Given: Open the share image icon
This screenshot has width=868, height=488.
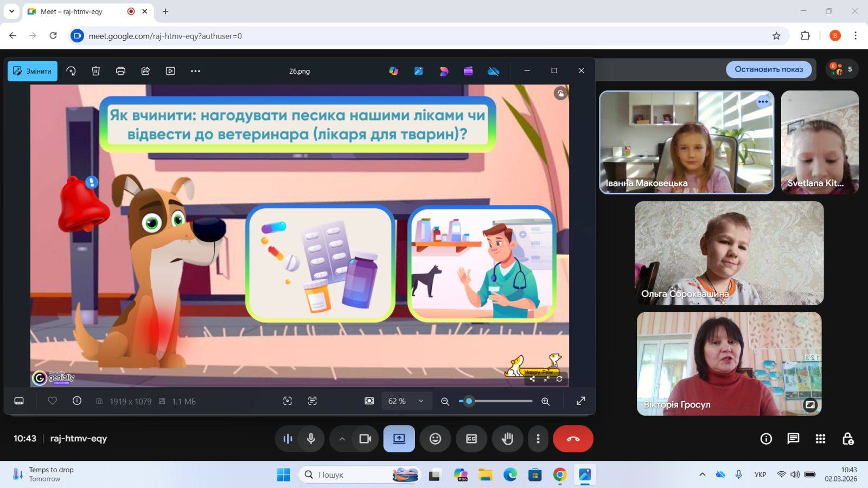Looking at the screenshot, I should [145, 71].
